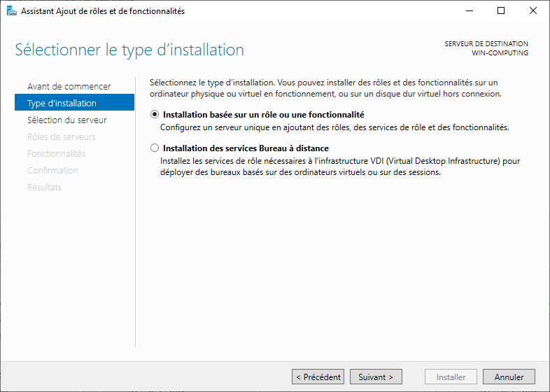550x392 pixels.
Task: Switch to the Sélection du serveur step
Action: tap(66, 120)
